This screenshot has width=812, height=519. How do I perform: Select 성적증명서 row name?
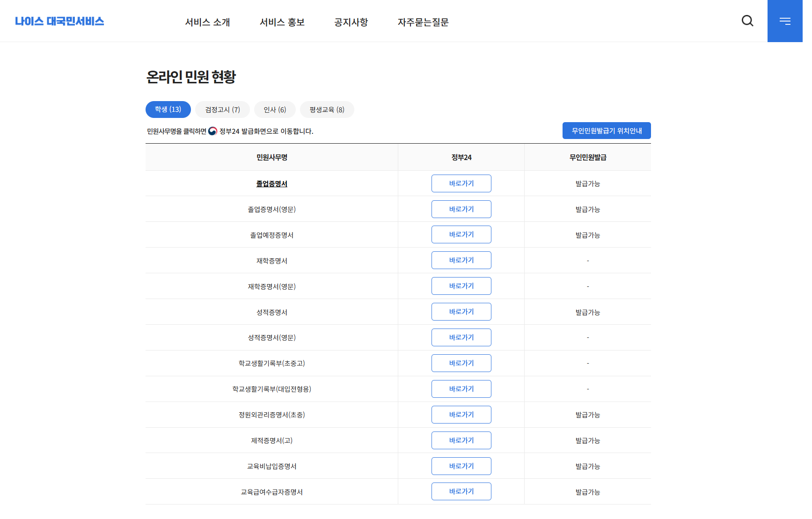coord(271,312)
